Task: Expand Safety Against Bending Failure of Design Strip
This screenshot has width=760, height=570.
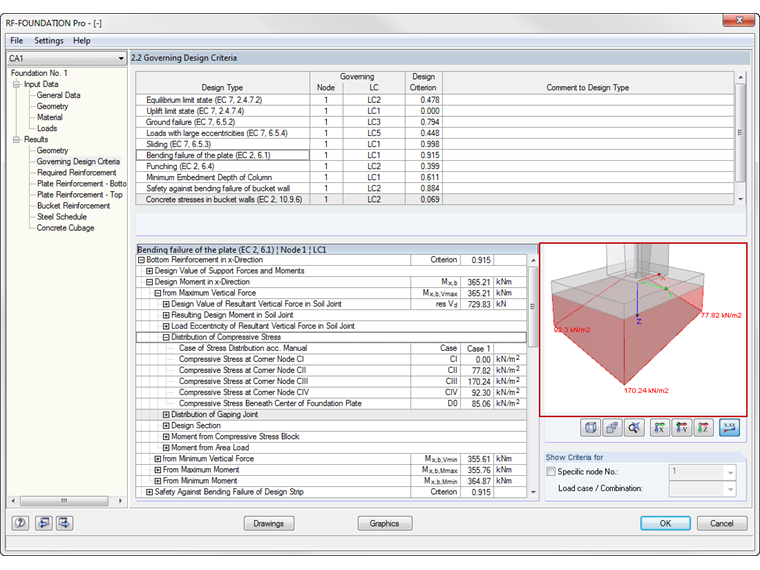Action: (x=149, y=492)
